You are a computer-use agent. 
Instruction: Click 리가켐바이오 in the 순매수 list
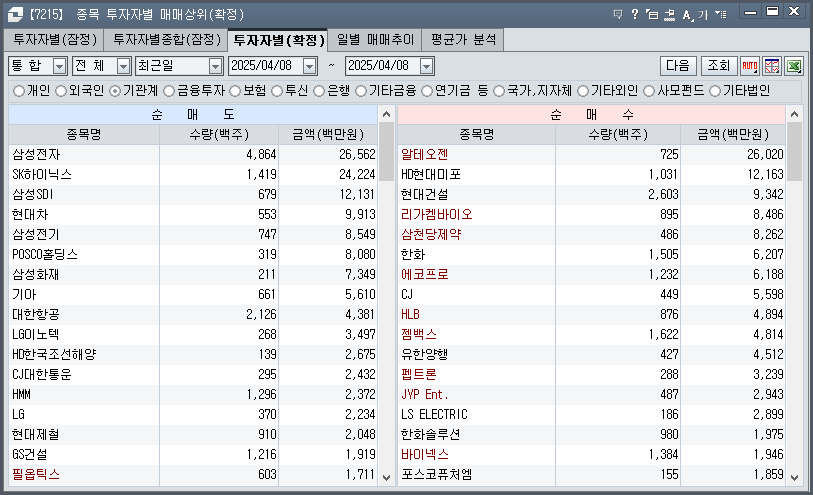click(x=437, y=215)
